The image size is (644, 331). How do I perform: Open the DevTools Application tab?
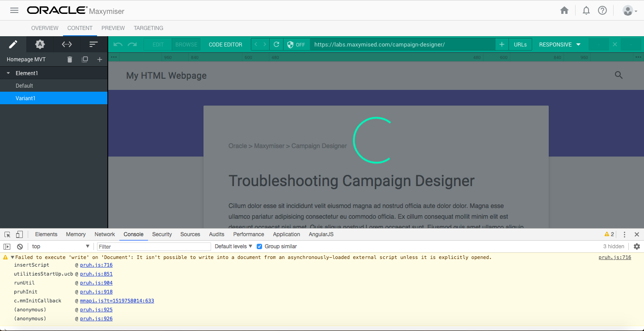[x=286, y=234]
